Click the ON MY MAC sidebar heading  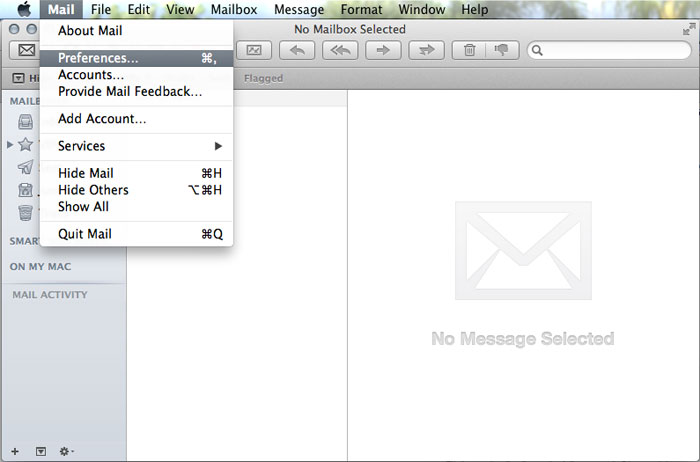(x=40, y=266)
